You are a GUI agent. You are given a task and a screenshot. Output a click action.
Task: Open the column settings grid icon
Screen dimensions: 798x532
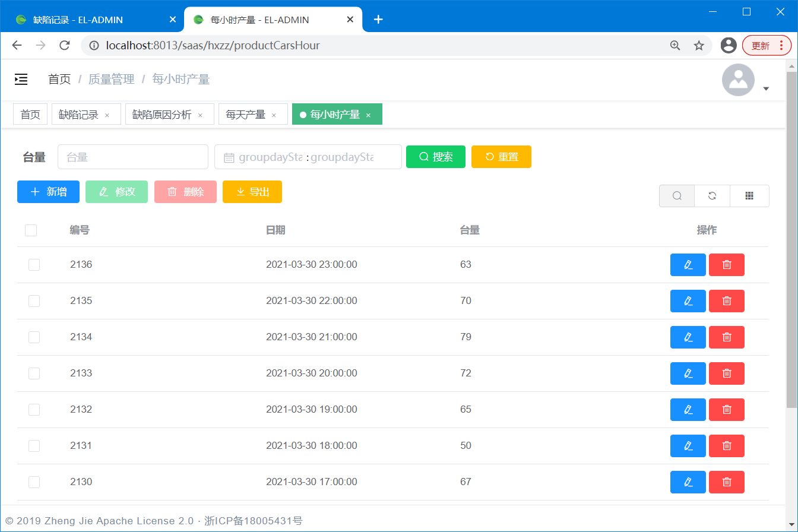749,196
